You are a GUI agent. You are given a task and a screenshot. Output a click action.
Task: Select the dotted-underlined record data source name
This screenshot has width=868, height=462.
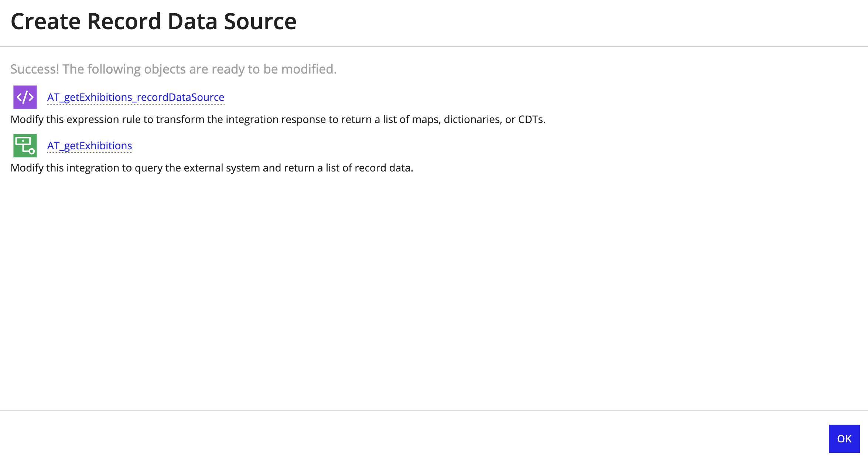135,97
